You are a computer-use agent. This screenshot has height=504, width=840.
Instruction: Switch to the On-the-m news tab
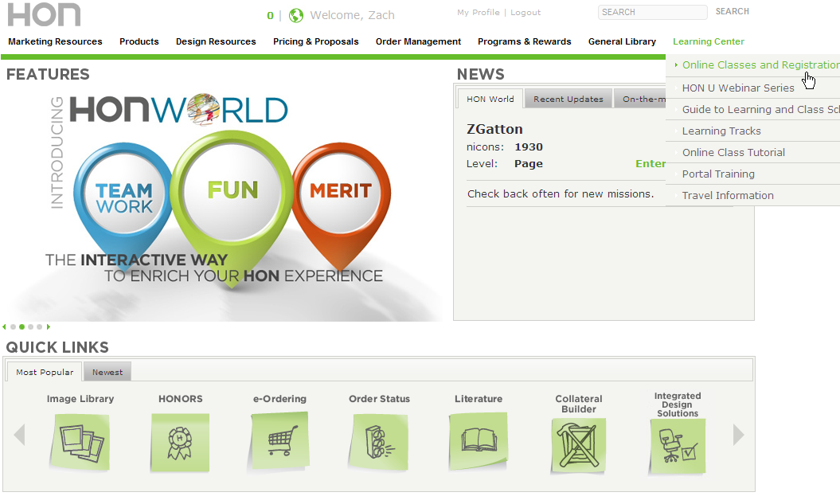point(640,99)
